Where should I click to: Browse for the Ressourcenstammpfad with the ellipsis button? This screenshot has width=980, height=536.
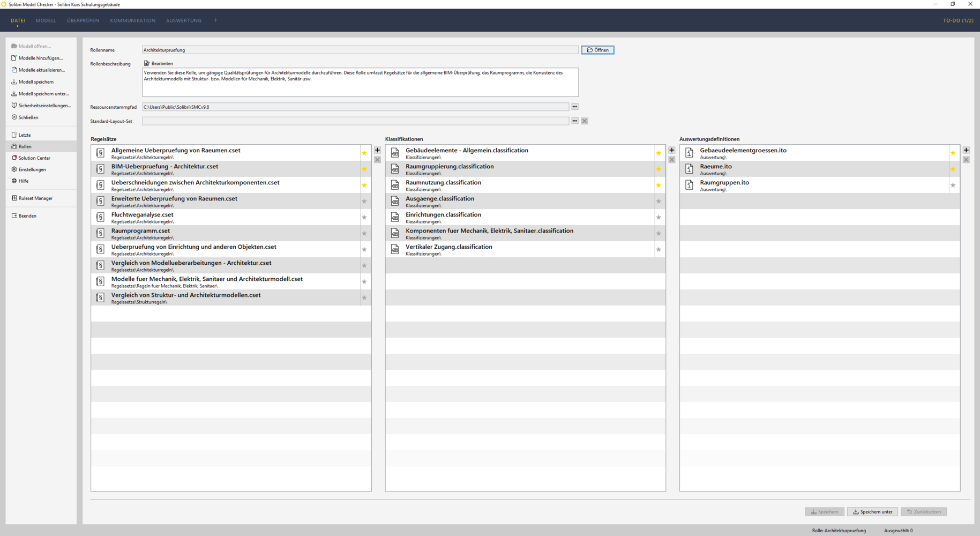[x=575, y=107]
